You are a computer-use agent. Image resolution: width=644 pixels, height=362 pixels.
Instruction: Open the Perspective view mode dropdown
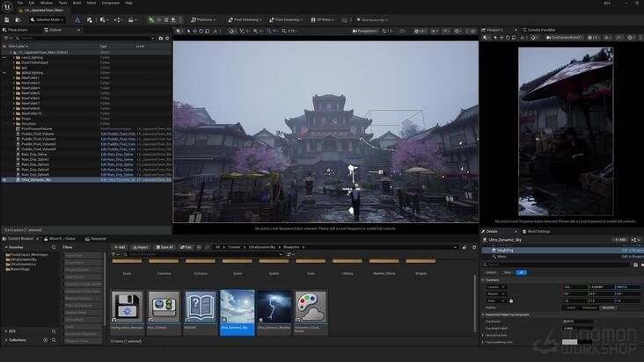[364, 31]
